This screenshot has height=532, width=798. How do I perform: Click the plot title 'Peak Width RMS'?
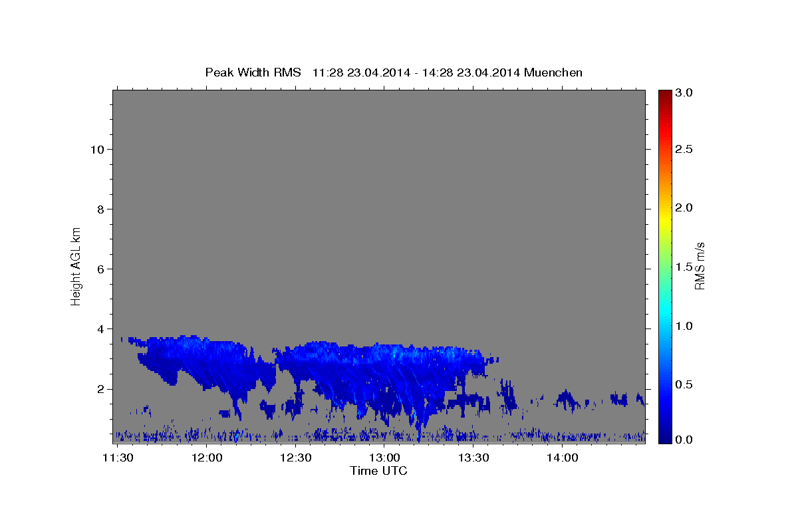click(253, 72)
